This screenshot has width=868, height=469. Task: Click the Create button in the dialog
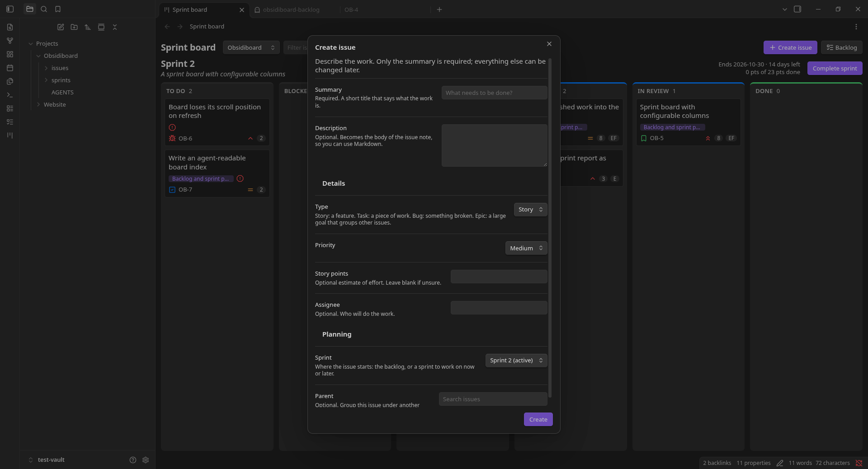pyautogui.click(x=538, y=419)
